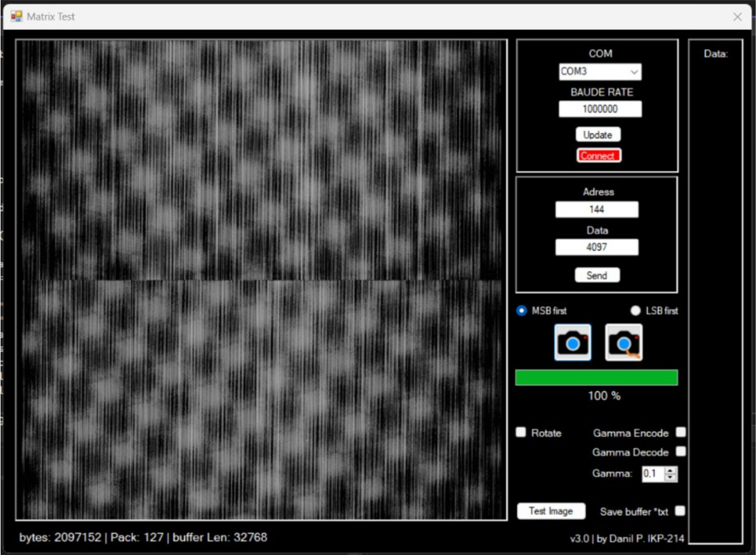756x555 pixels.
Task: Select the LSB first radio button
Action: click(636, 311)
